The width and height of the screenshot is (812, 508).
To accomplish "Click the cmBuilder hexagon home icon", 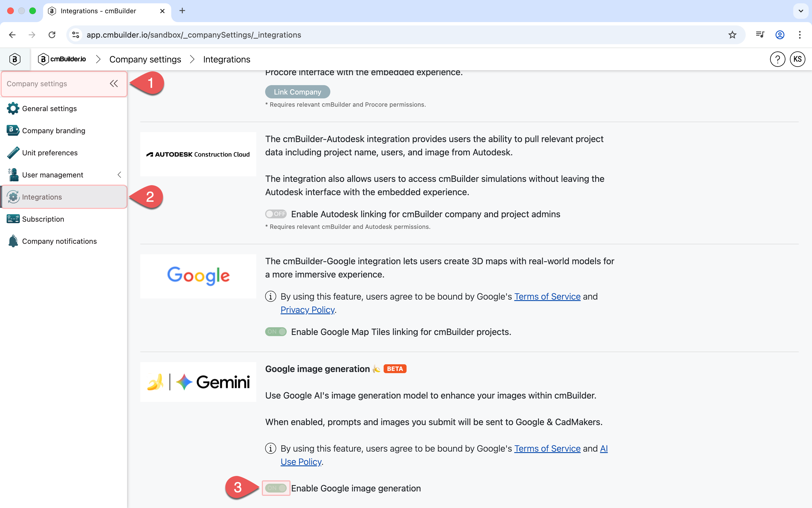I will [x=15, y=59].
